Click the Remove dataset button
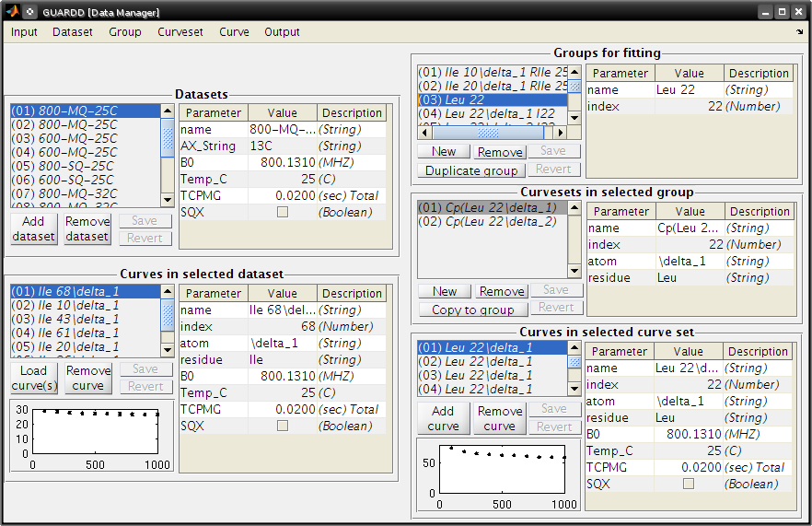Image resolution: width=812 pixels, height=526 pixels. point(87,228)
